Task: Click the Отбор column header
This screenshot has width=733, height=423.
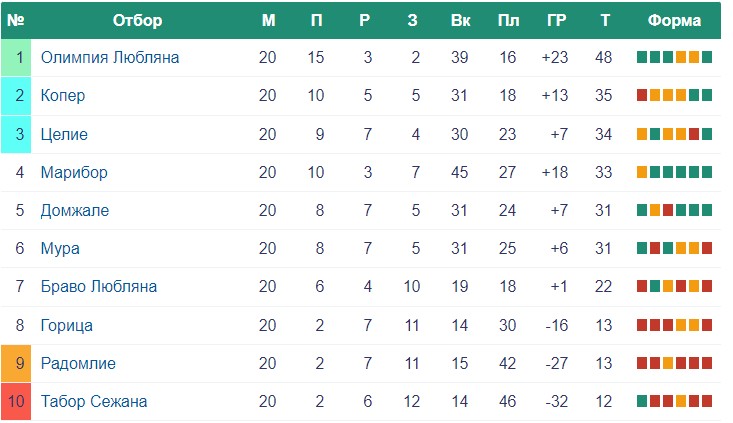Action: (x=137, y=21)
